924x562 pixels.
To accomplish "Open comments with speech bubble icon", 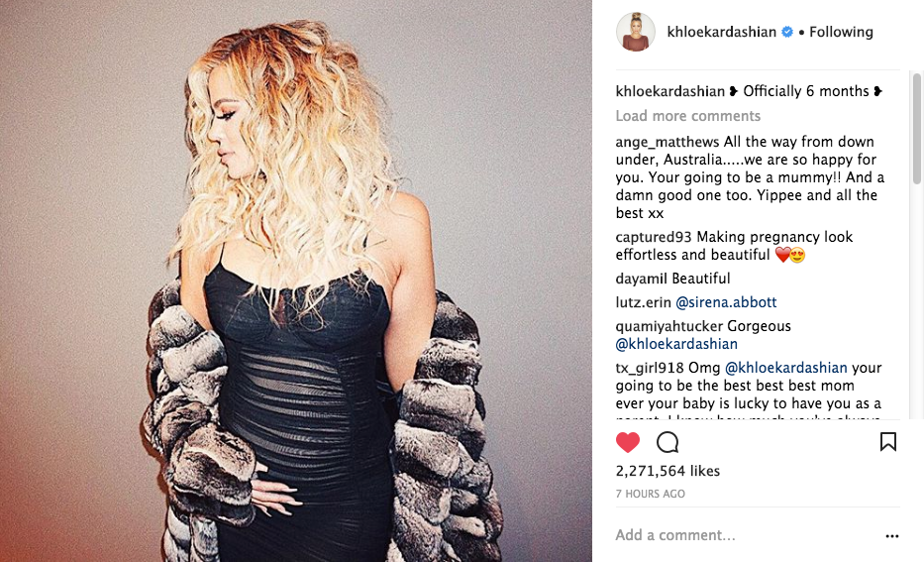I will (667, 442).
